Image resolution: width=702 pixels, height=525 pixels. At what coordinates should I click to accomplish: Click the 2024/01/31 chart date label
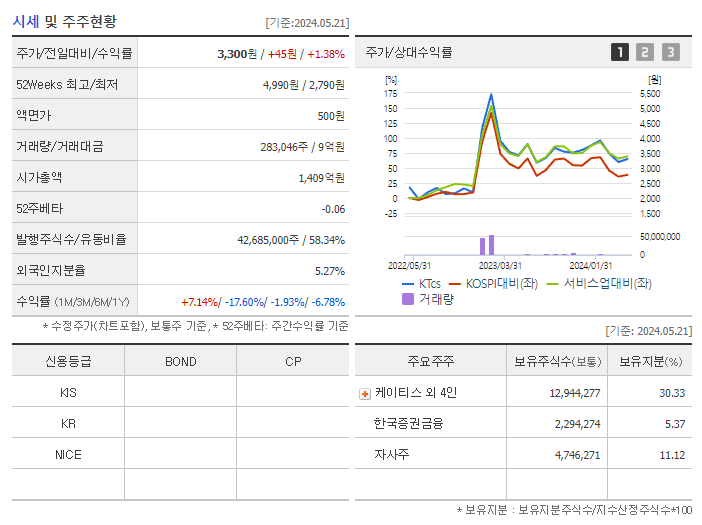[591, 265]
